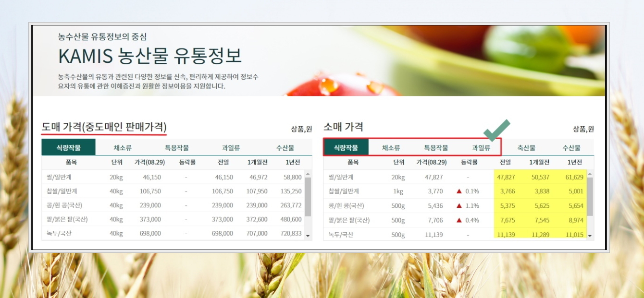Switch to 특용작물 tab under 도매 가격
This screenshot has height=298, width=644.
(x=177, y=147)
